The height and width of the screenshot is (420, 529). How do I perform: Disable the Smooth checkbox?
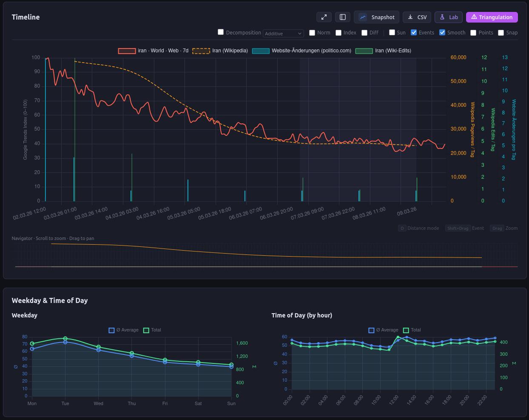point(442,32)
